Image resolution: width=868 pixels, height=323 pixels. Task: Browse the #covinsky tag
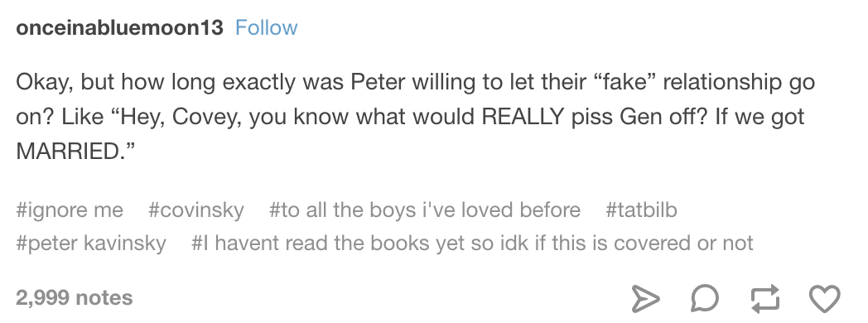(x=196, y=210)
